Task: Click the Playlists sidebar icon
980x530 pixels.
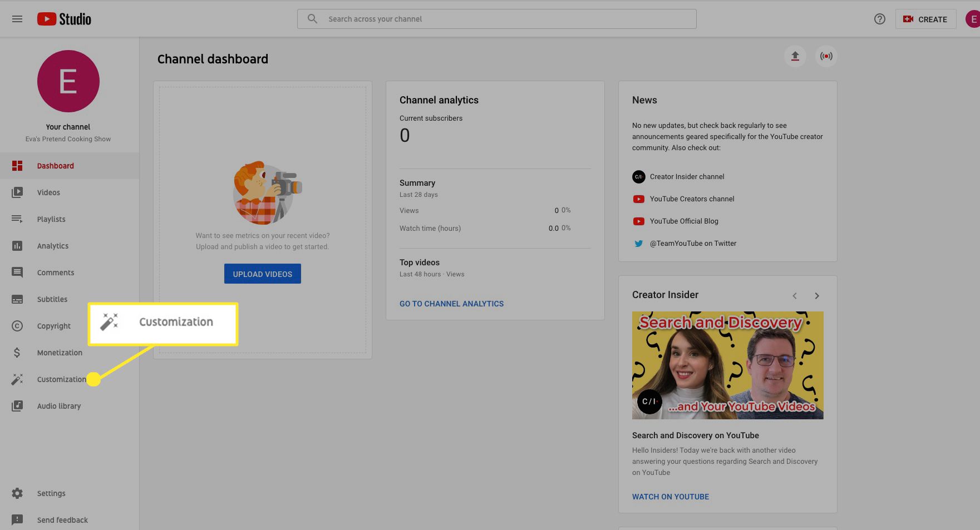Action: point(17,219)
